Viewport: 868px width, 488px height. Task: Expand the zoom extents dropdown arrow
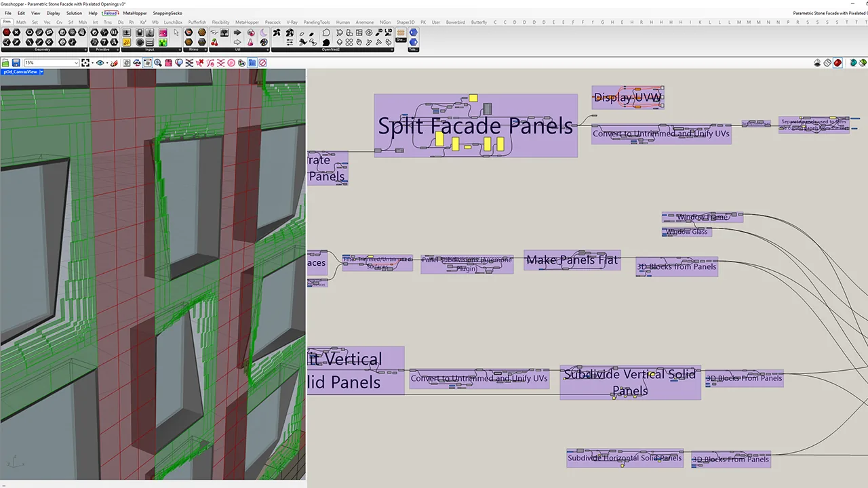(x=92, y=63)
